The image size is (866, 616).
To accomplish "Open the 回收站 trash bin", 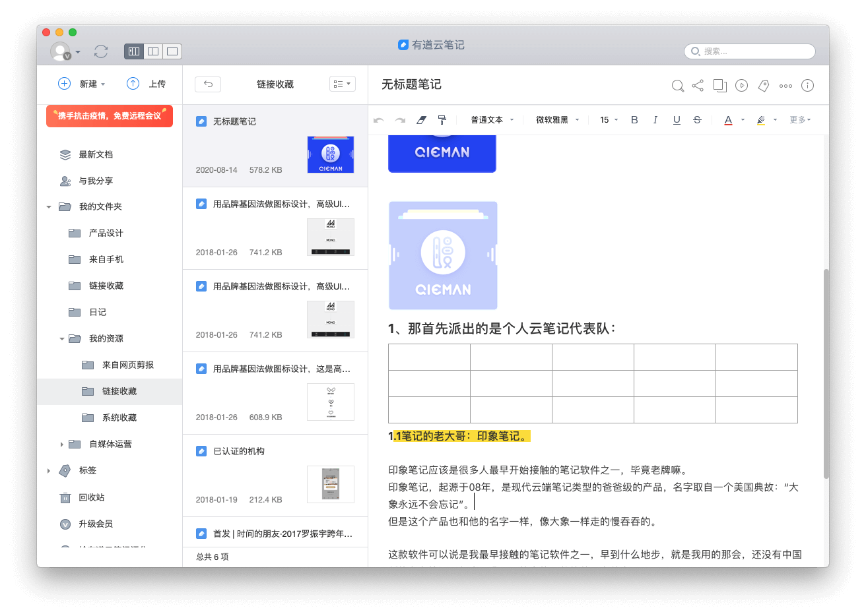I will click(x=91, y=497).
